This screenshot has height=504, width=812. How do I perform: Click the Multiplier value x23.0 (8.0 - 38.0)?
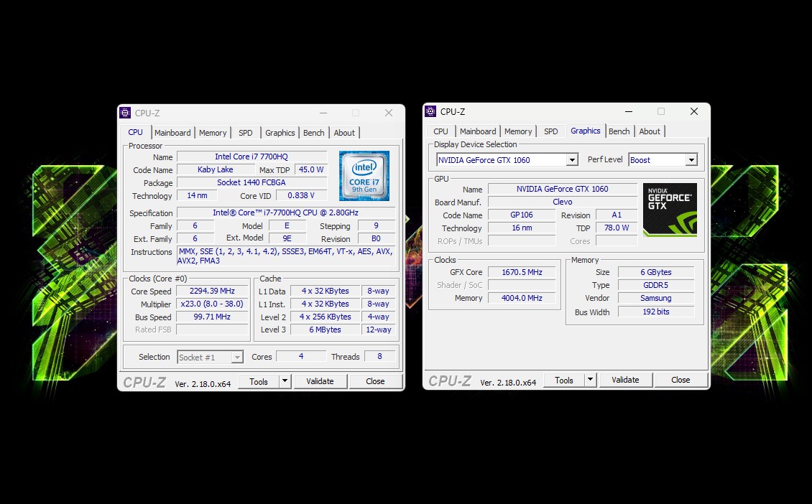[x=212, y=304]
